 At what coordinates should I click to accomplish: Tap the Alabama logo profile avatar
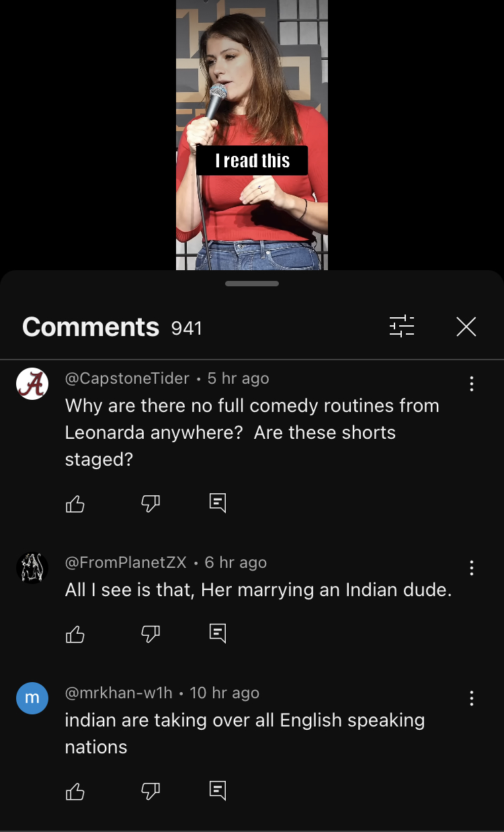pyautogui.click(x=32, y=384)
